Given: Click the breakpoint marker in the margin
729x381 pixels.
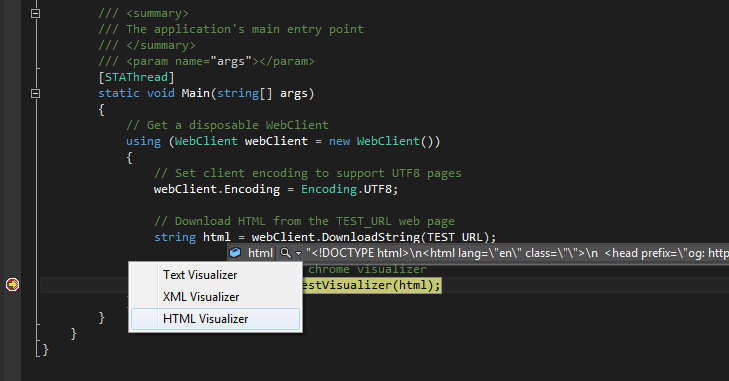Looking at the screenshot, I should (13, 284).
